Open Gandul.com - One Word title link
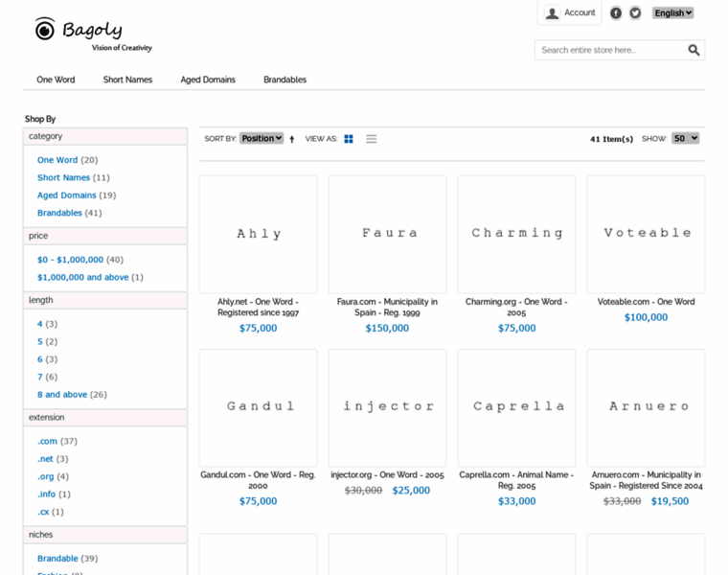 click(x=258, y=480)
